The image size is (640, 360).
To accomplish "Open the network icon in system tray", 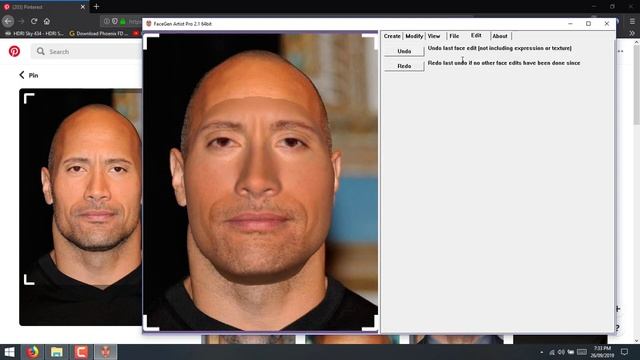I will [552, 352].
